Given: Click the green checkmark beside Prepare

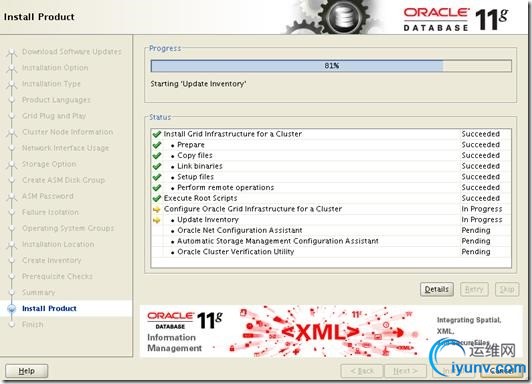Looking at the screenshot, I should point(157,145).
